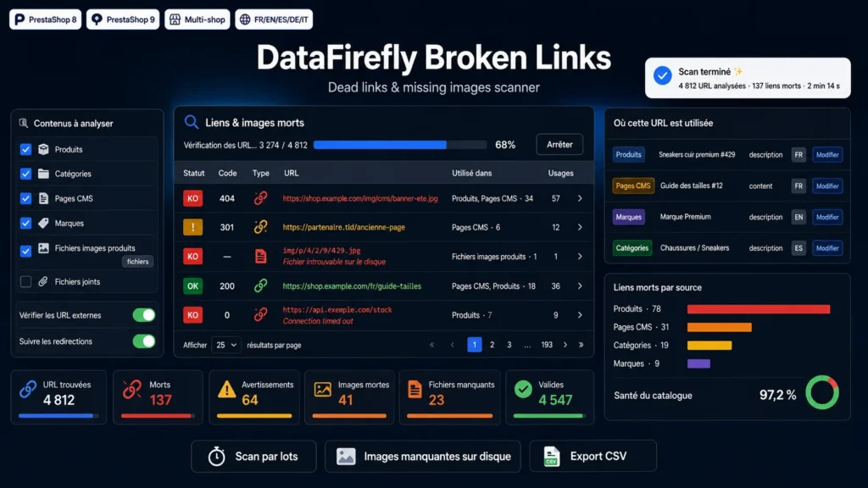Screen dimensions: 868x488
Task: Click the red Produits 78 bar
Action: click(759, 309)
